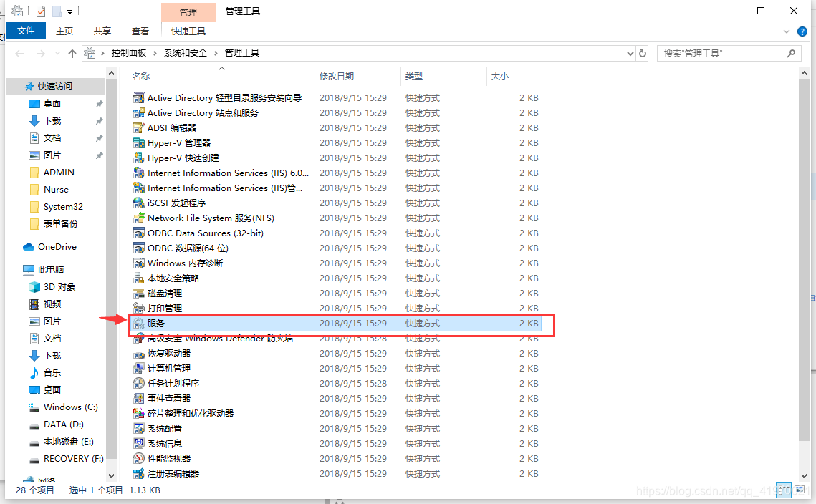816x504 pixels.
Task: Sort by the 大小 column header
Action: pos(515,77)
